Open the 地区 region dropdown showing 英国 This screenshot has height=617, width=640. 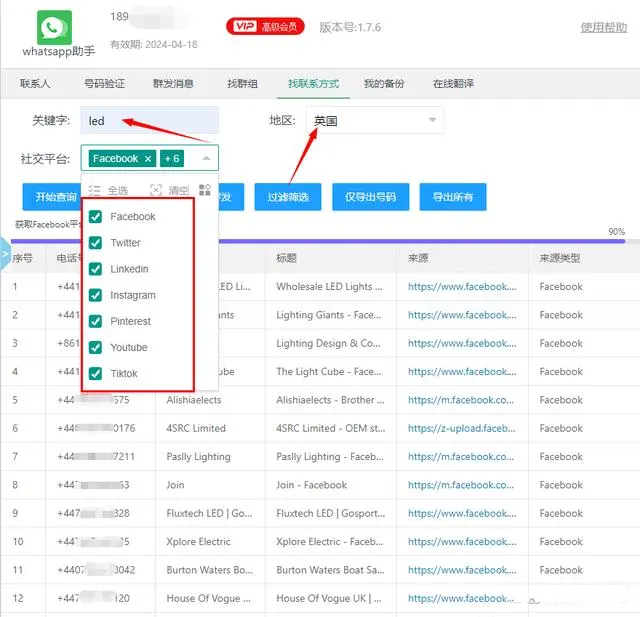(x=375, y=120)
